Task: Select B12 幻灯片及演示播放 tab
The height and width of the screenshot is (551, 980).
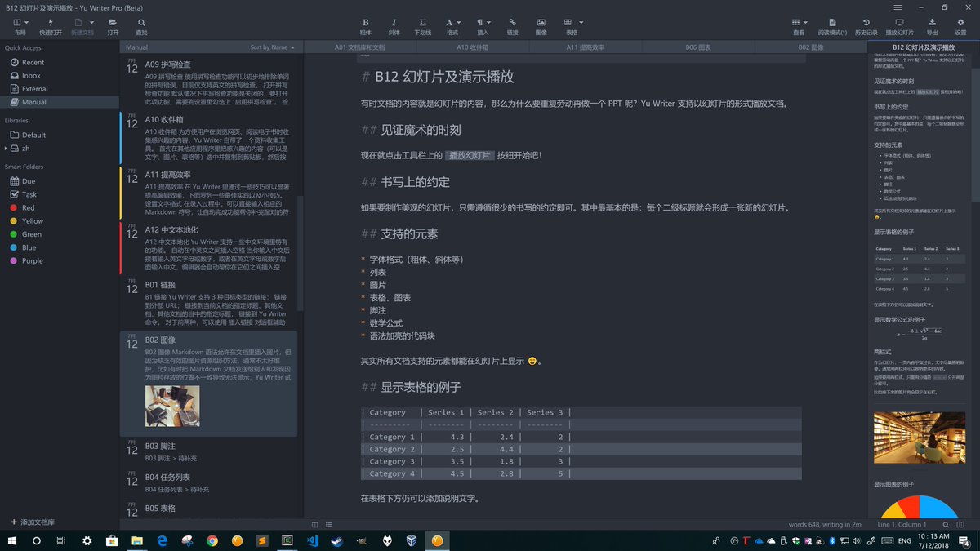Action: coord(924,47)
